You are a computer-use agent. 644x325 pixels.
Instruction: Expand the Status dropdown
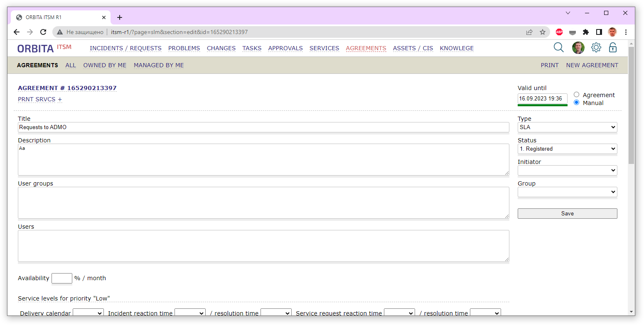[x=567, y=149]
